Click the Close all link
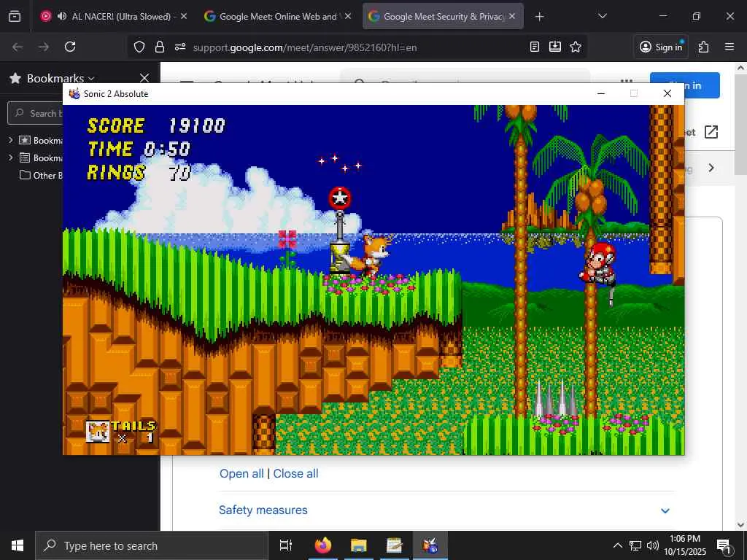The width and height of the screenshot is (747, 560). point(296,473)
